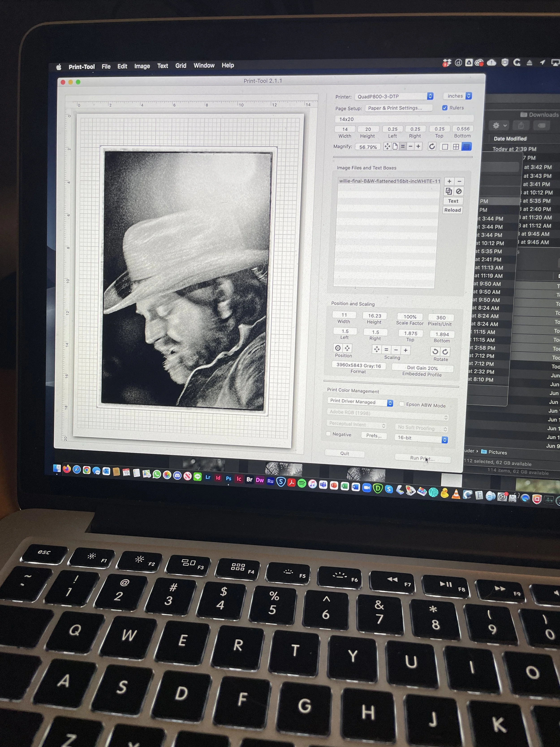Rotate the image counterclockwise
The width and height of the screenshot is (560, 747).
[435, 351]
